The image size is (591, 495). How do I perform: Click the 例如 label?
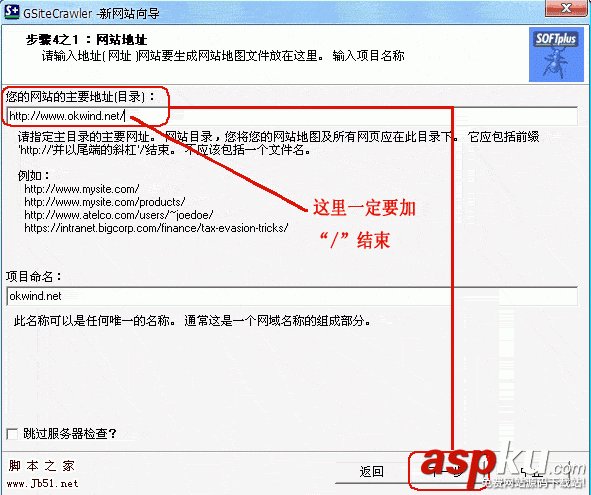33,175
